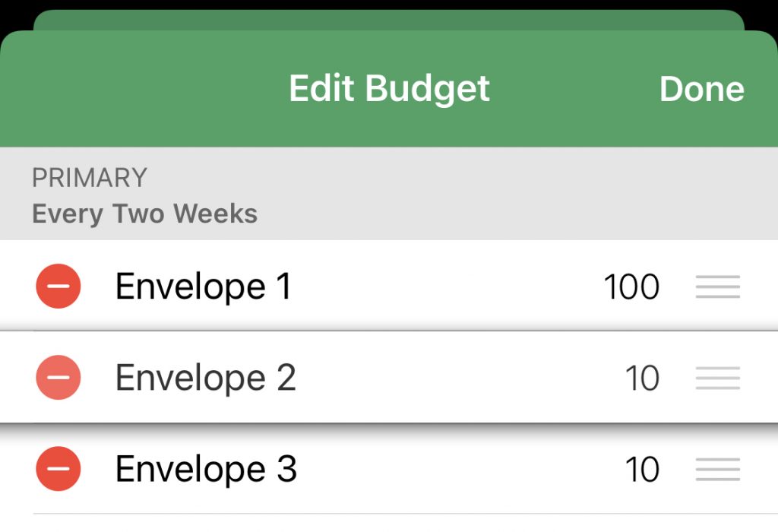Remove Envelope 3 using its red minus icon

[58, 468]
